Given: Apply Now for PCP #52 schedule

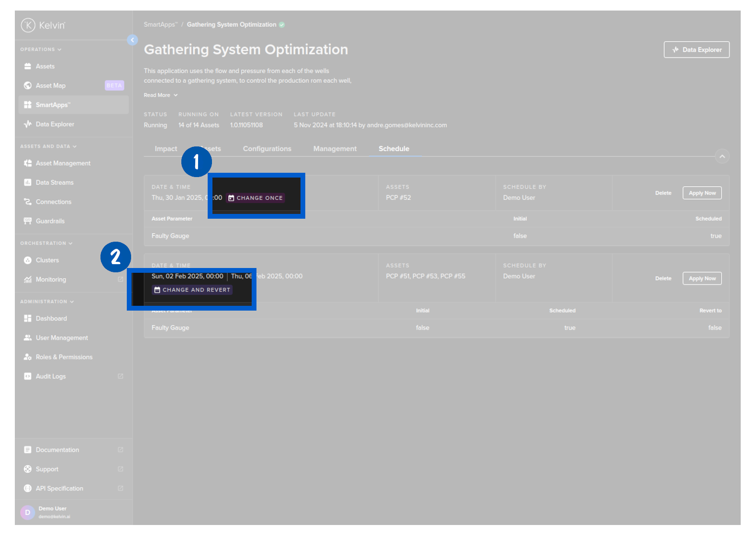Looking at the screenshot, I should pyautogui.click(x=702, y=193).
